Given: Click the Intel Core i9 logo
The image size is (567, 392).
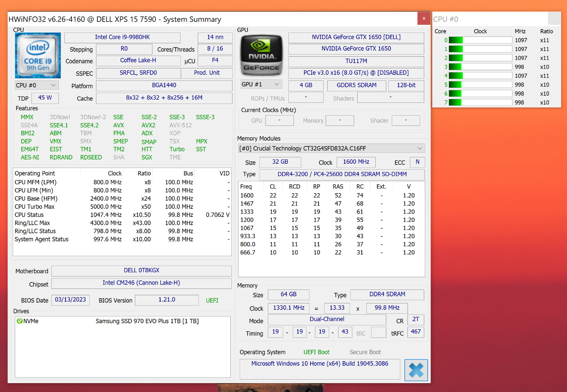Looking at the screenshot, I should [38, 56].
